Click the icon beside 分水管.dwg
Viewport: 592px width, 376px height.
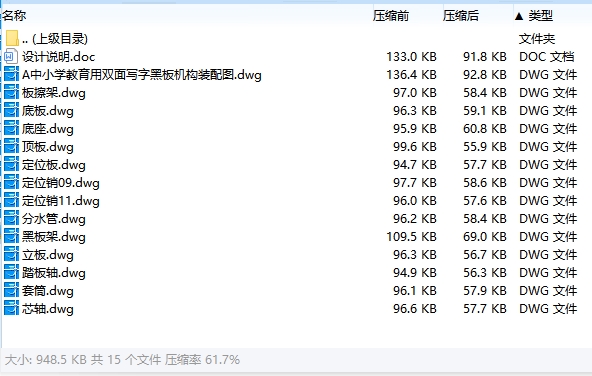(11, 219)
